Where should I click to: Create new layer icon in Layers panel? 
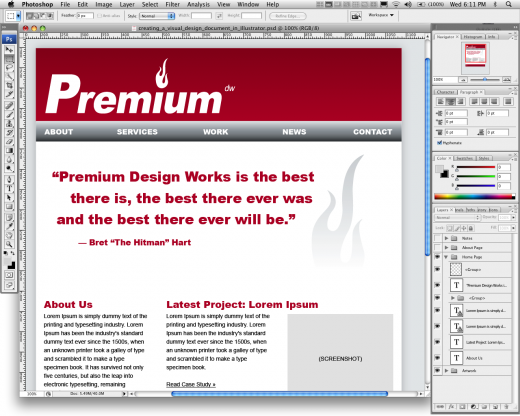(x=495, y=407)
